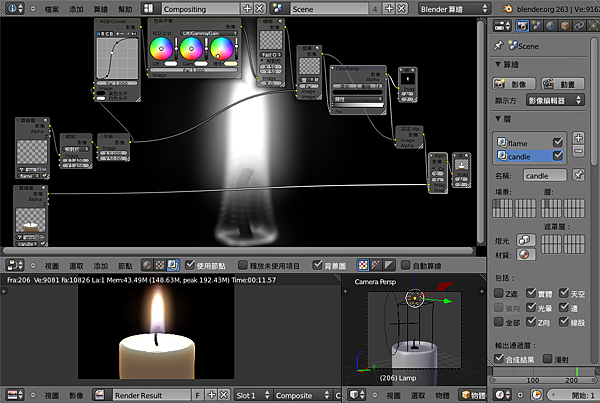
Task: Click the Lift color wheel in color balance node
Action: (x=161, y=48)
